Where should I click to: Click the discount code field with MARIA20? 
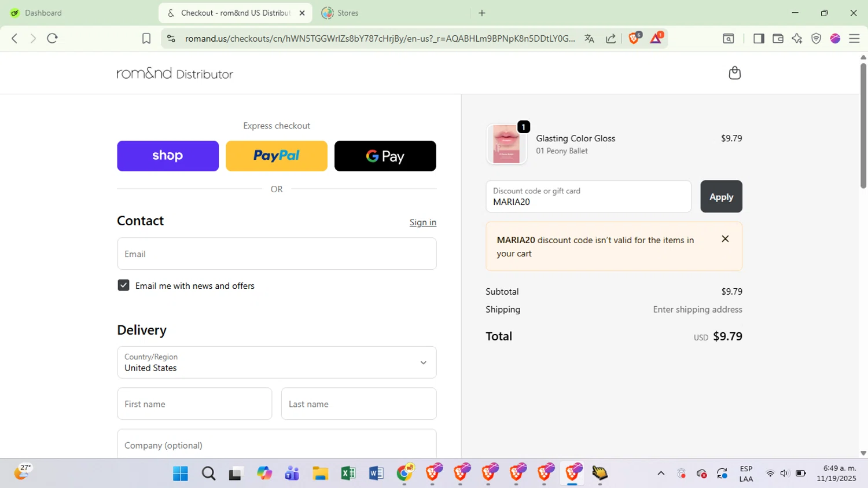click(x=589, y=196)
